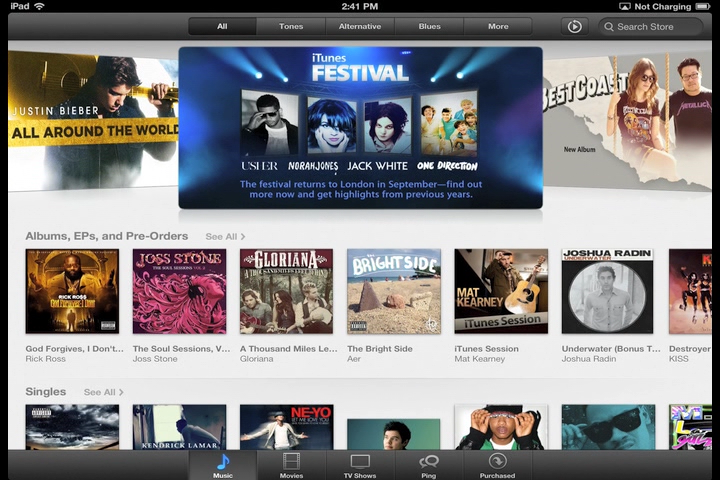Focus the Search Store field
The width and height of the screenshot is (720, 480).
tap(650, 27)
